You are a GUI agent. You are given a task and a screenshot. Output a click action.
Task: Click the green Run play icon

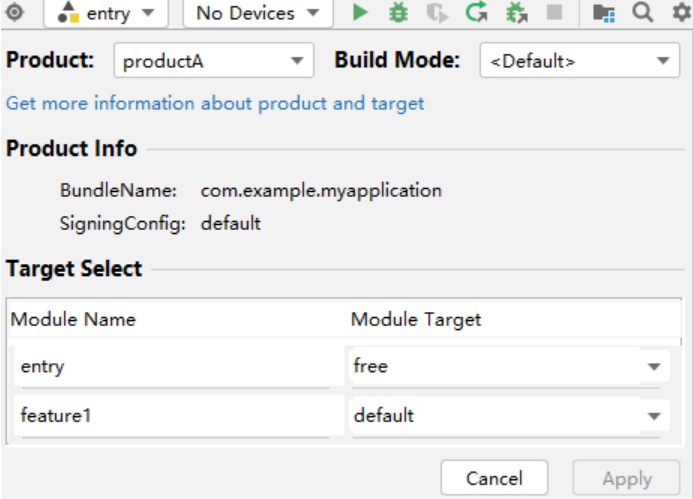click(x=360, y=12)
